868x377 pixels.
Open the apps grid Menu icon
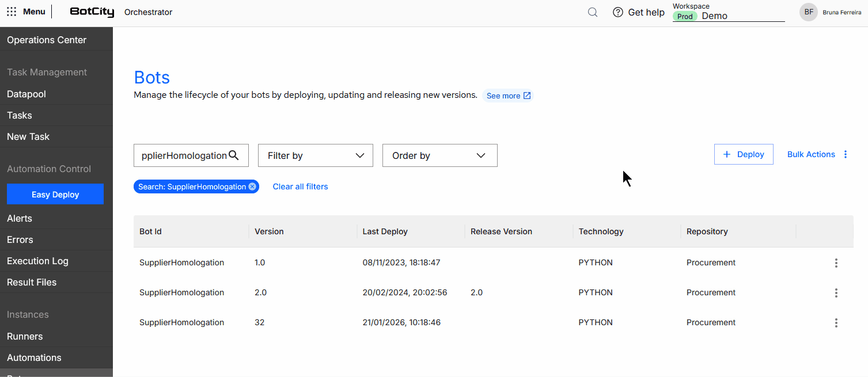[12, 12]
